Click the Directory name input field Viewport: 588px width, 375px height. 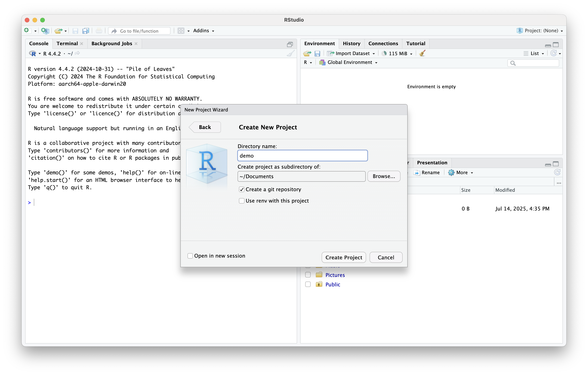click(x=302, y=156)
